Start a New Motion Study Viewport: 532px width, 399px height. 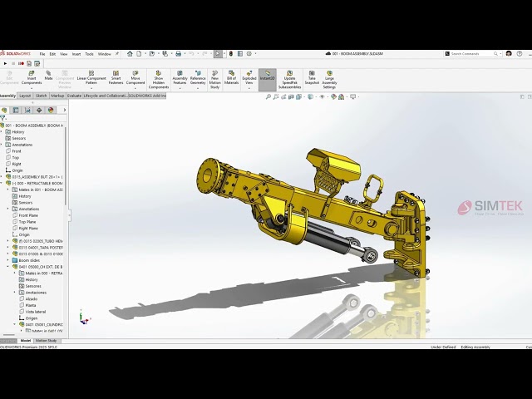(x=214, y=80)
